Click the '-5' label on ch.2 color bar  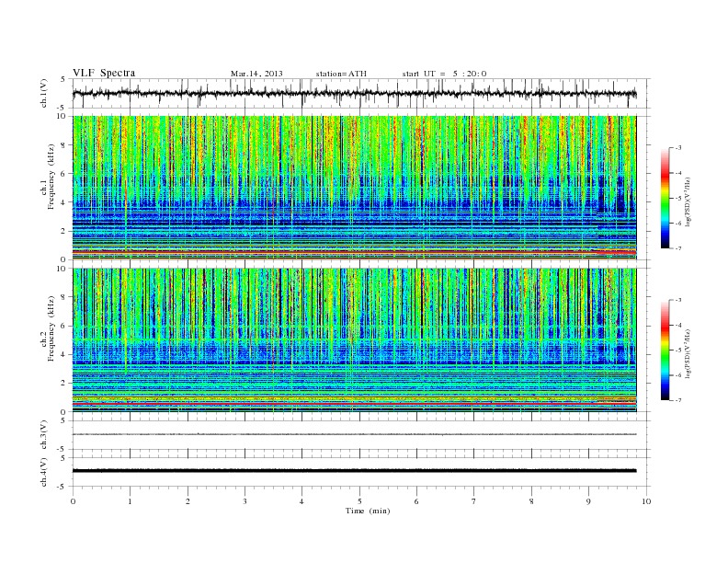click(677, 350)
